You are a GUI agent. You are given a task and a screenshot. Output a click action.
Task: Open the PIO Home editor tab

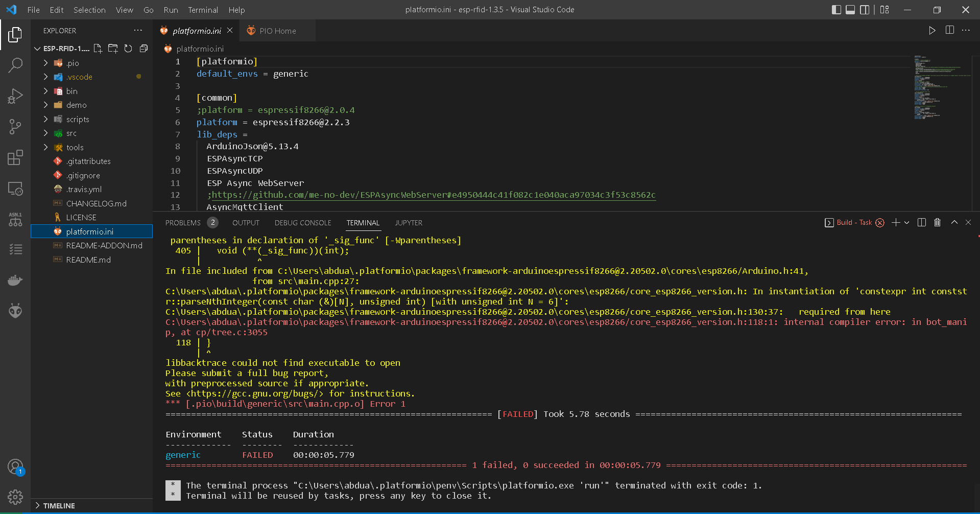(277, 31)
